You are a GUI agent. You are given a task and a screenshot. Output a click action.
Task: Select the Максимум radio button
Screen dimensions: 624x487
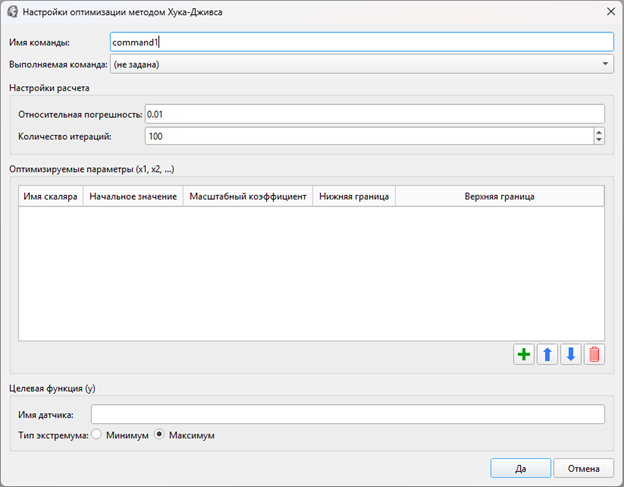point(159,435)
